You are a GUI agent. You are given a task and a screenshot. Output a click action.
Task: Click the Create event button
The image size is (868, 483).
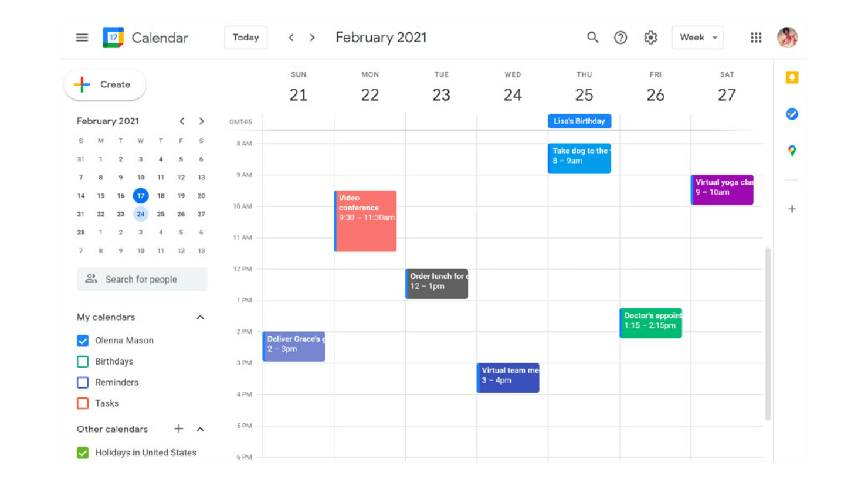pos(105,84)
